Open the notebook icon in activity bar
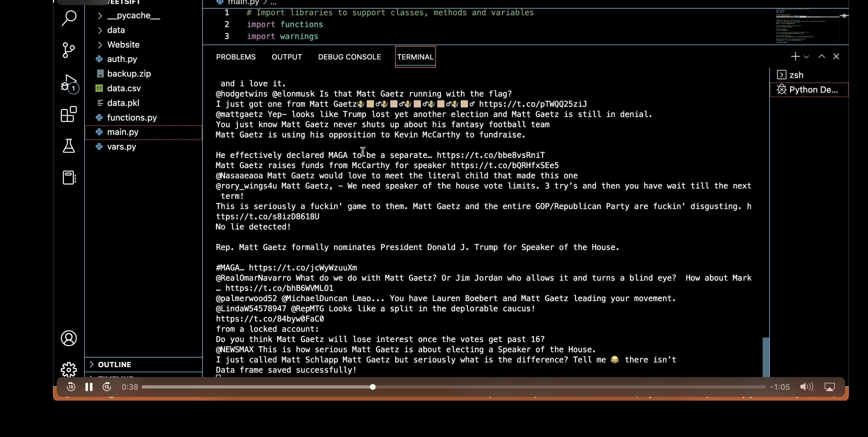The image size is (868, 437). tap(69, 177)
